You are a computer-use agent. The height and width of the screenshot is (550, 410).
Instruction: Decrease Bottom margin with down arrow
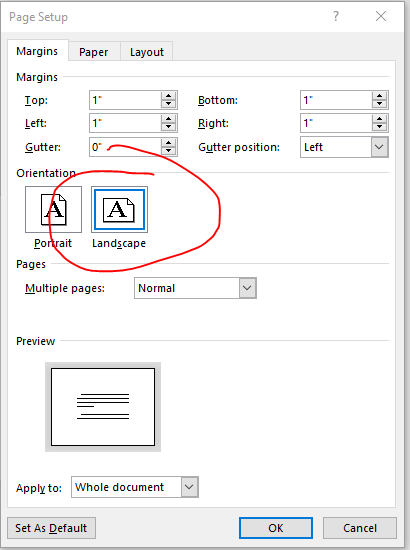(x=379, y=104)
